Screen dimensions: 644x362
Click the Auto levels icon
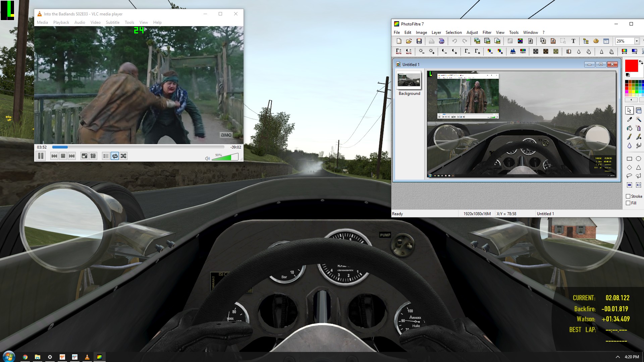pos(398,51)
